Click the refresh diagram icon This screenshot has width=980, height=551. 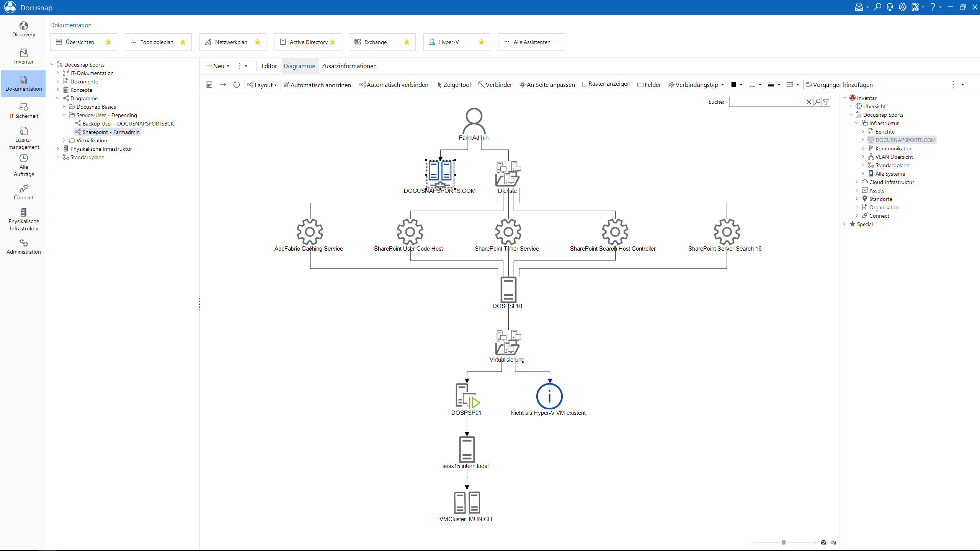(237, 85)
